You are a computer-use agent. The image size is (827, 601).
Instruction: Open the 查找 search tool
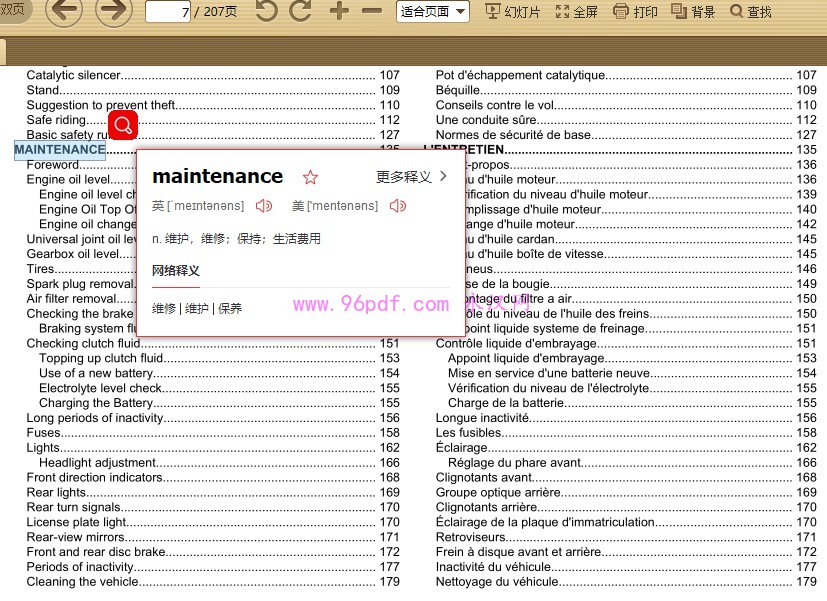(x=751, y=12)
